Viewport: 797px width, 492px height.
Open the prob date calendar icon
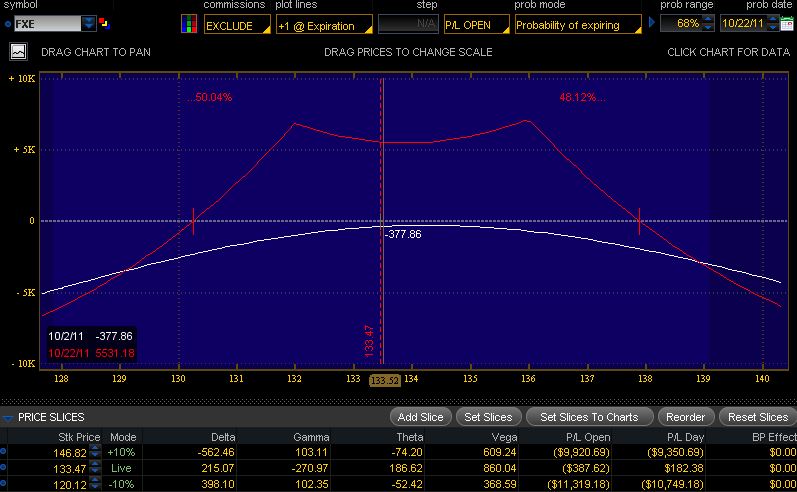787,24
